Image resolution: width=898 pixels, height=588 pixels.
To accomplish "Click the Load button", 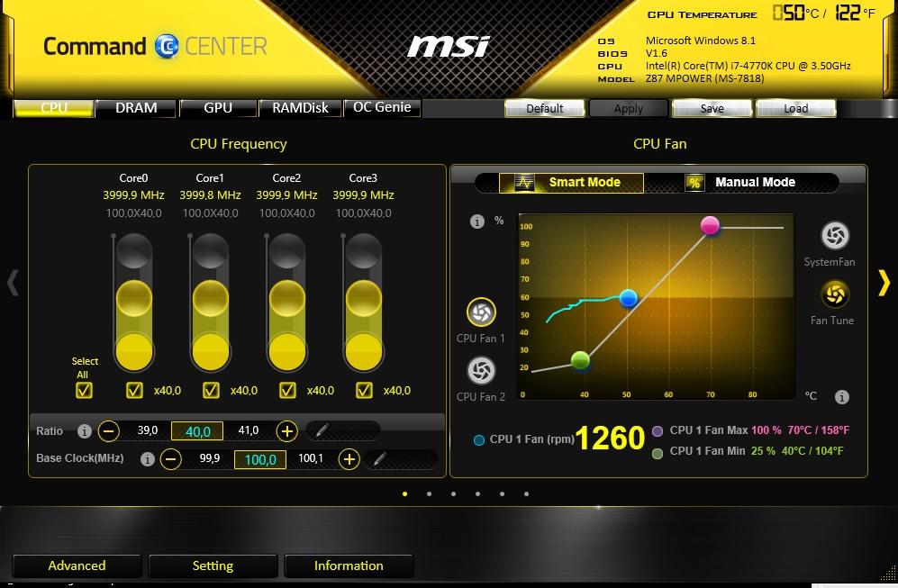I will (796, 108).
